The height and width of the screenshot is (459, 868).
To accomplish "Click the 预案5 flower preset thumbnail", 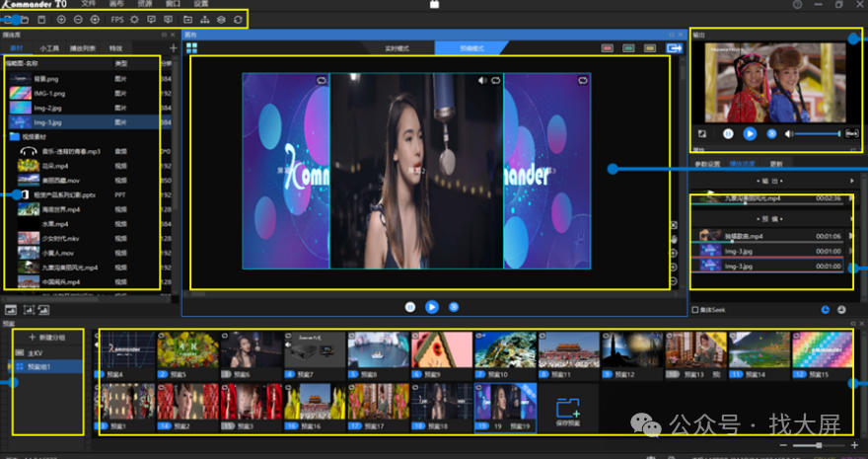I will point(187,349).
